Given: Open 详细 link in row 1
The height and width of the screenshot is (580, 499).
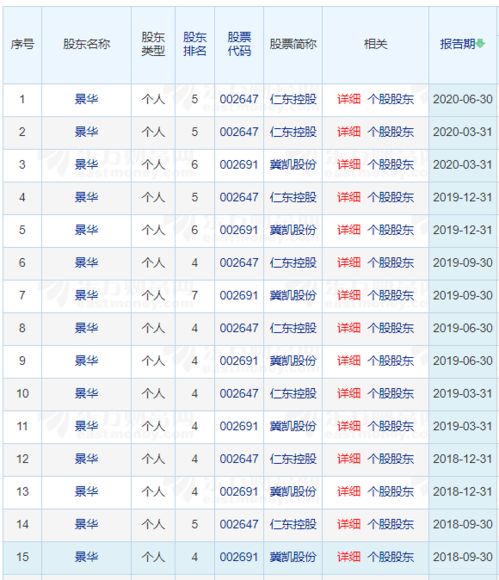Looking at the screenshot, I should click(x=348, y=99).
